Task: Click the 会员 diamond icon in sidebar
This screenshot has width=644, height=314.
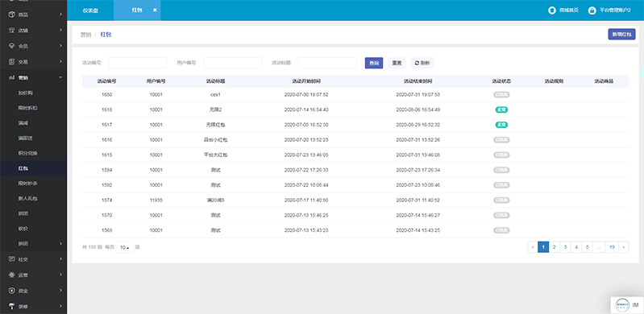Action: pyautogui.click(x=12, y=46)
